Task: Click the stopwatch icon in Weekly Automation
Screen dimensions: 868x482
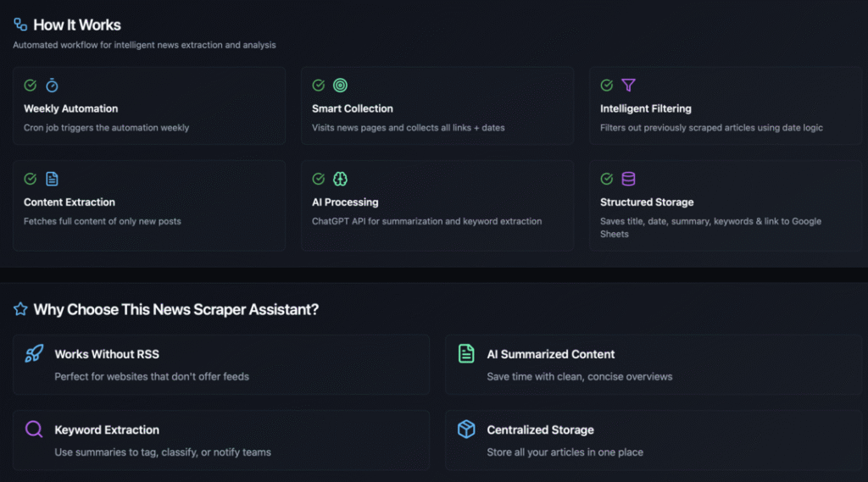Action: click(x=52, y=86)
